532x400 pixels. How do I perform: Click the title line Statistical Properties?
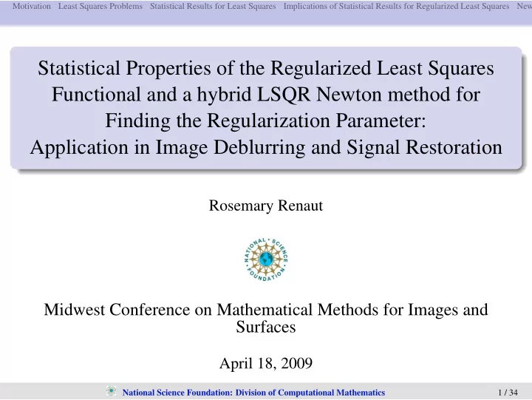(266, 68)
